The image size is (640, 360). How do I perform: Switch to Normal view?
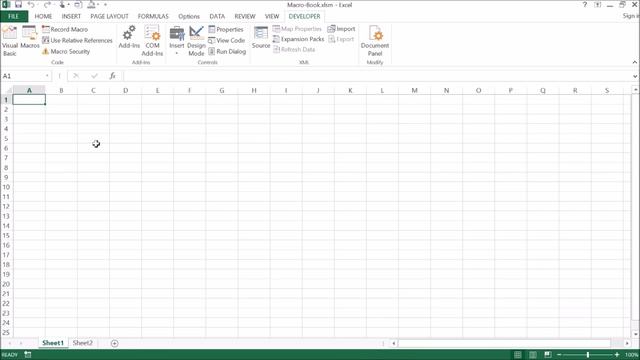click(x=518, y=355)
